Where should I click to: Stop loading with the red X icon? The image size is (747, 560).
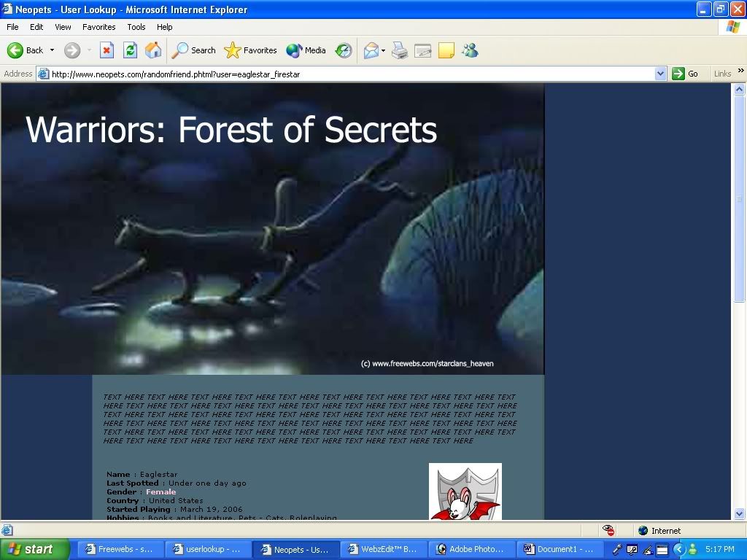[x=107, y=50]
